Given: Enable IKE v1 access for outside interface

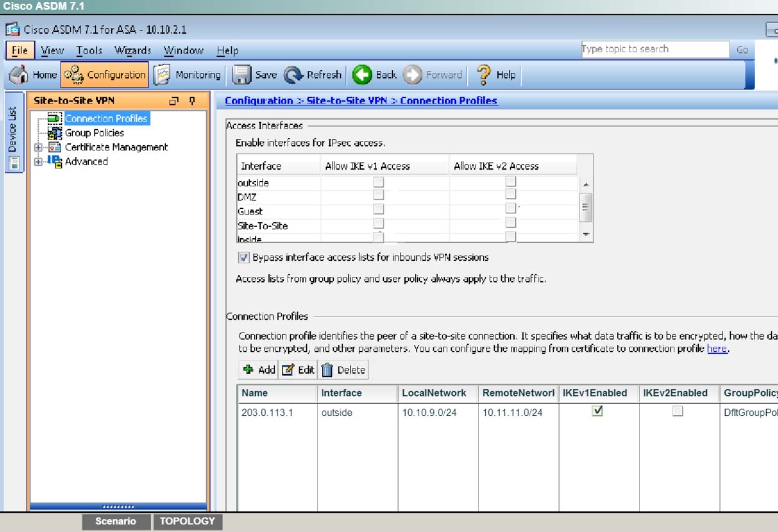Looking at the screenshot, I should pyautogui.click(x=379, y=182).
